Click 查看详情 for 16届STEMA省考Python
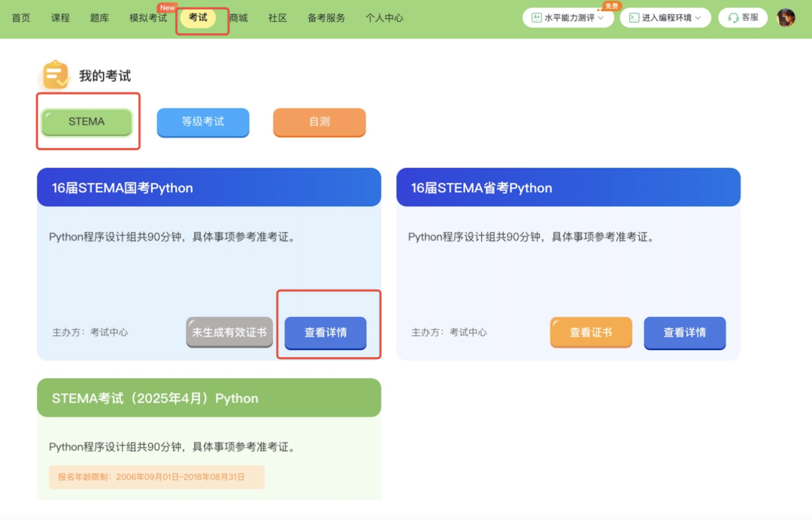The height and width of the screenshot is (520, 812). coord(684,332)
